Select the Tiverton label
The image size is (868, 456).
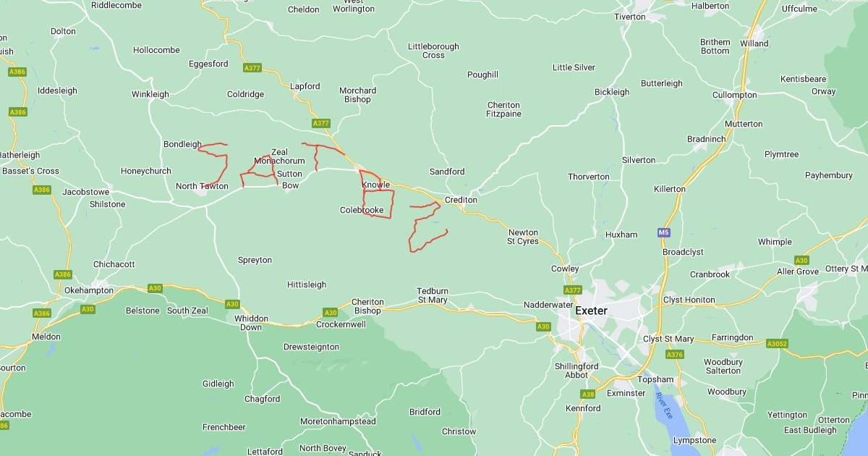coord(629,17)
